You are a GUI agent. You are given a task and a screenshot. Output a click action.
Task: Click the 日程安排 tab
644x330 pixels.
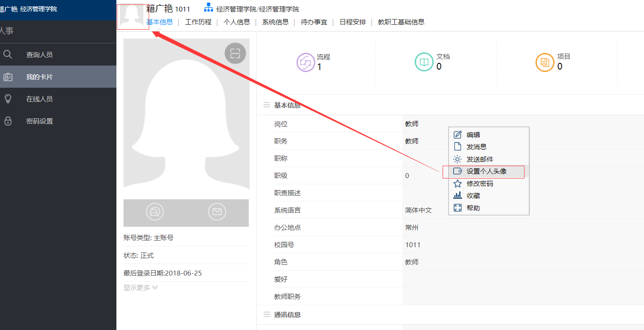click(x=352, y=22)
